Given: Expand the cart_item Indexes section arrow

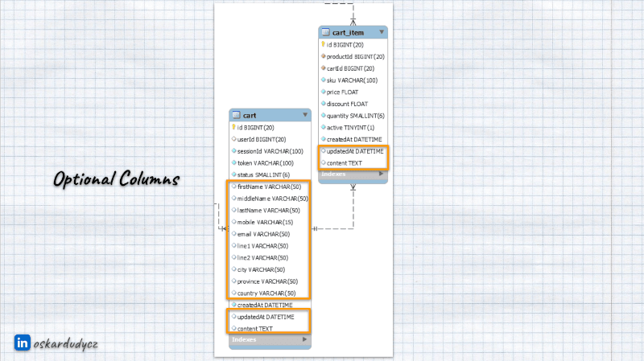Looking at the screenshot, I should (381, 174).
